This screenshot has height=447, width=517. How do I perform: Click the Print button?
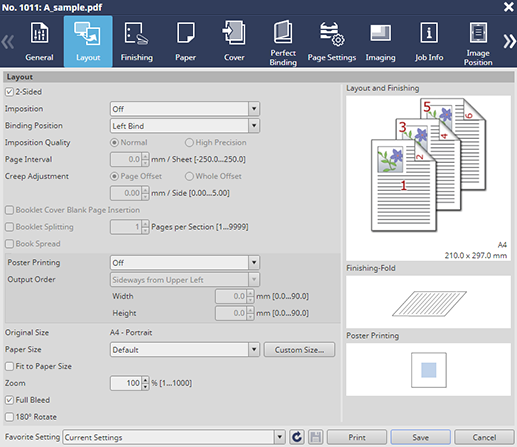[x=357, y=437]
